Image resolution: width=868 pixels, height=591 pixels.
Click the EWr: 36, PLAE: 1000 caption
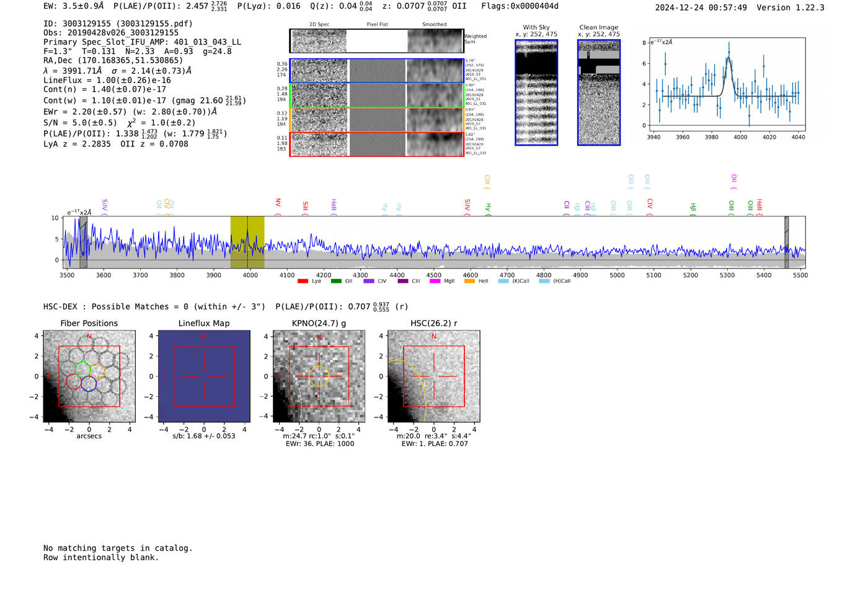[320, 444]
